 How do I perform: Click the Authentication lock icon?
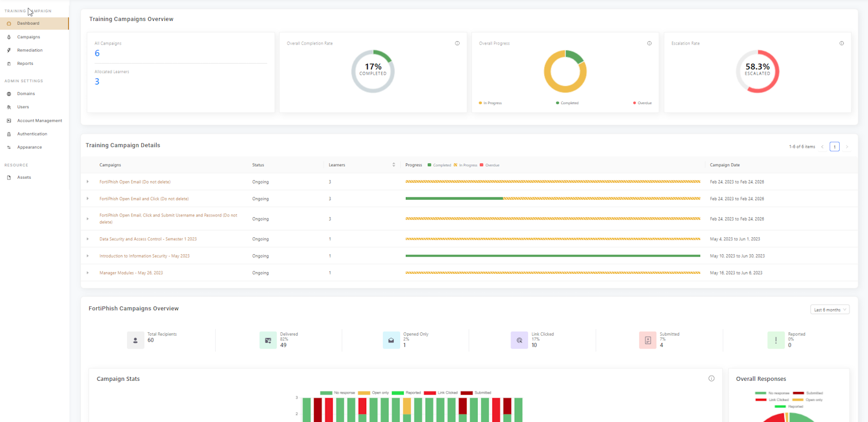(9, 134)
